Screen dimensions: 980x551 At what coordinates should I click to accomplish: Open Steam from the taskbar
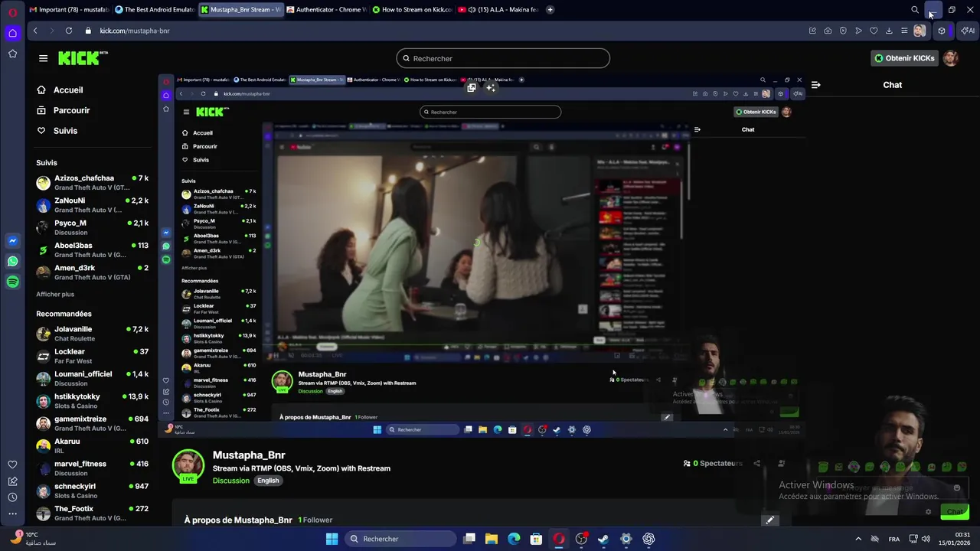click(x=603, y=539)
